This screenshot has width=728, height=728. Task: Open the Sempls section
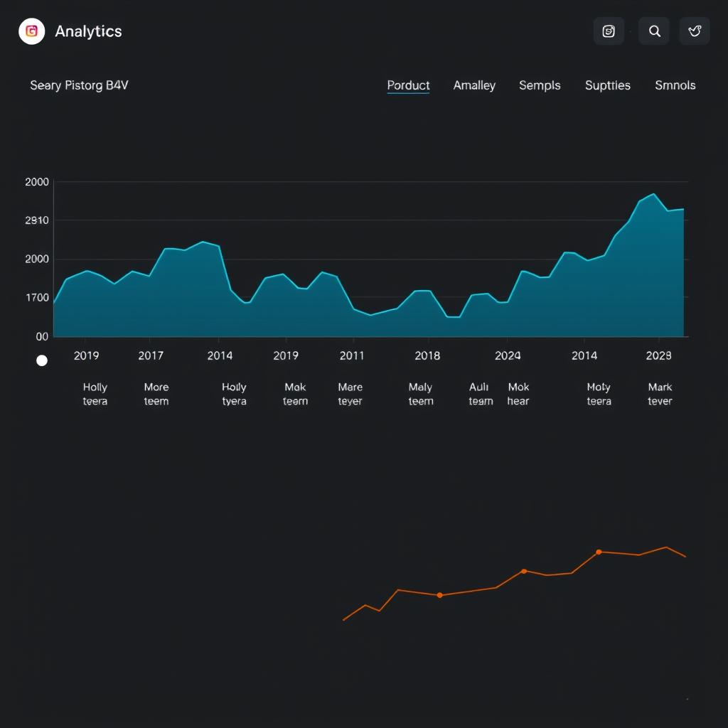pos(540,85)
